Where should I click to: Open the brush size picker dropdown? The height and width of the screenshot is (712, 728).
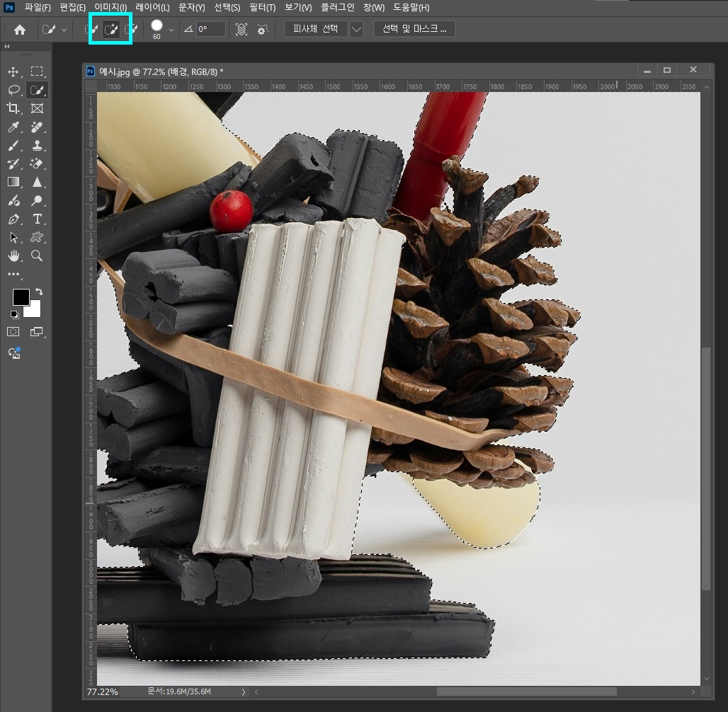[171, 30]
